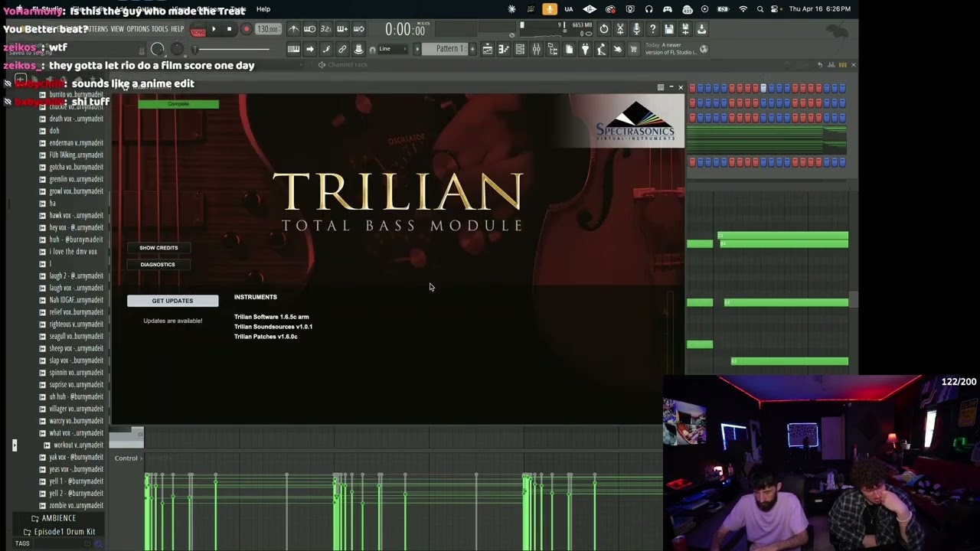
Task: Minimize the Trilian plugin window
Action: coord(671,87)
